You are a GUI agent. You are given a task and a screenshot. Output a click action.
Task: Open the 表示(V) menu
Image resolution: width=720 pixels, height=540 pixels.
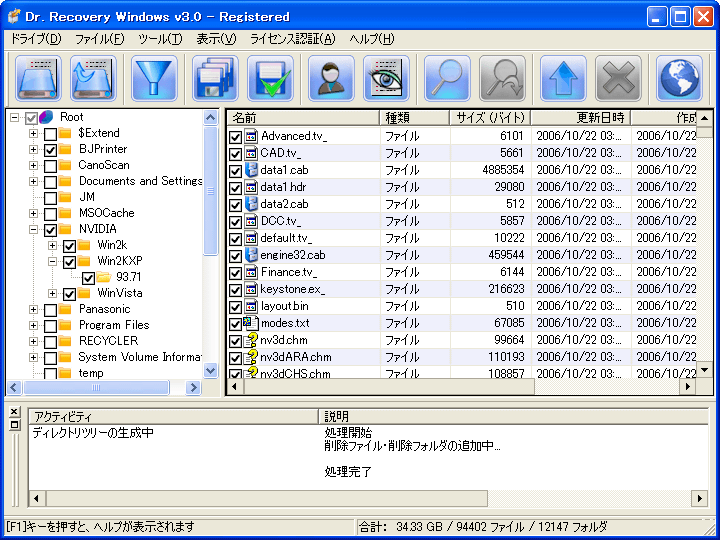[x=216, y=39]
